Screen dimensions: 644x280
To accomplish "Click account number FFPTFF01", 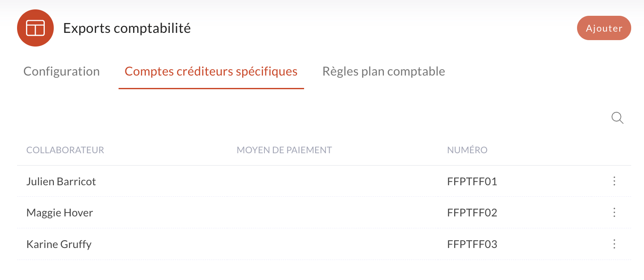I will pyautogui.click(x=472, y=182).
